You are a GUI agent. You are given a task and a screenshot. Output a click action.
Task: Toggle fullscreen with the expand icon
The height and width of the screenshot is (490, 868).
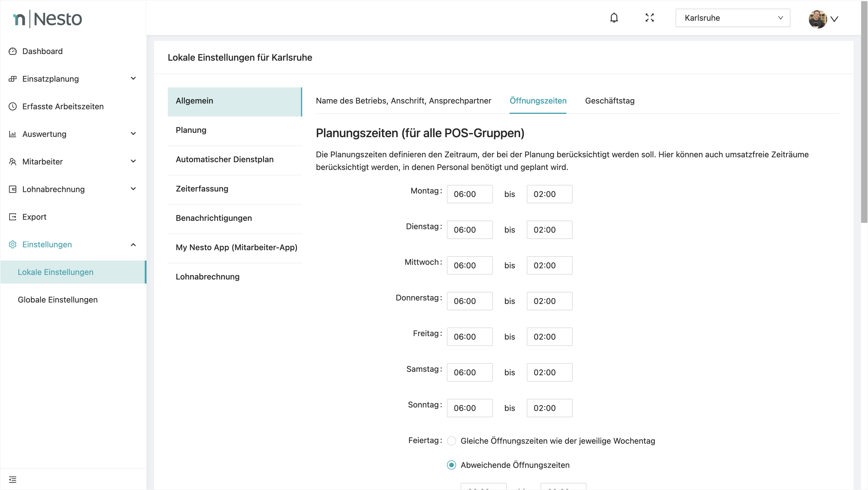click(x=650, y=18)
